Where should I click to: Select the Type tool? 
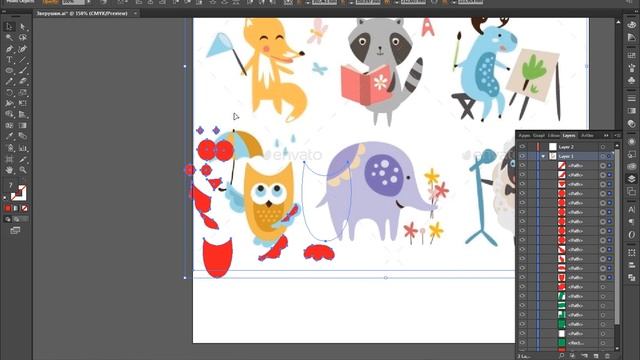9,60
